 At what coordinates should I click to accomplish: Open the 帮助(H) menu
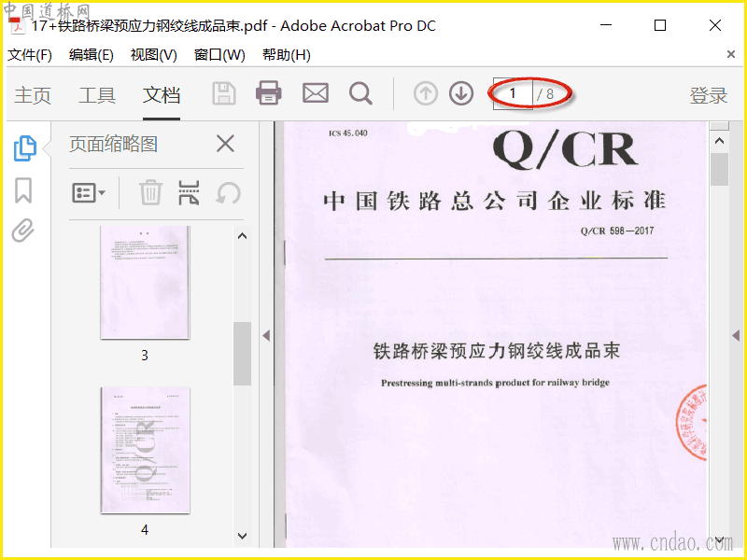click(287, 55)
